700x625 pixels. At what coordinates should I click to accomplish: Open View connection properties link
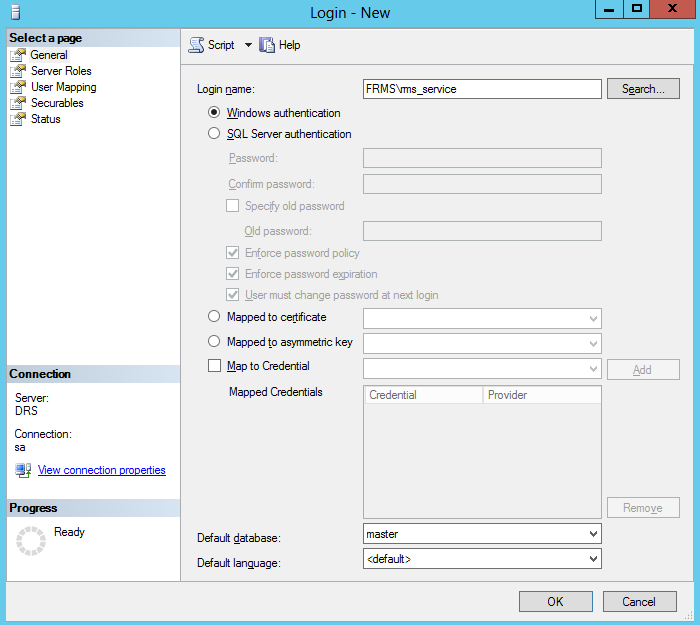click(102, 470)
